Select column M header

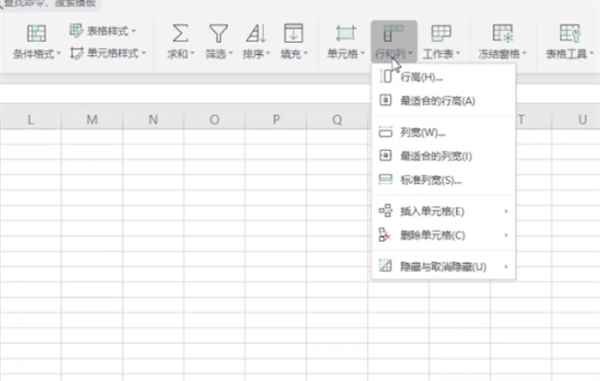tap(92, 120)
